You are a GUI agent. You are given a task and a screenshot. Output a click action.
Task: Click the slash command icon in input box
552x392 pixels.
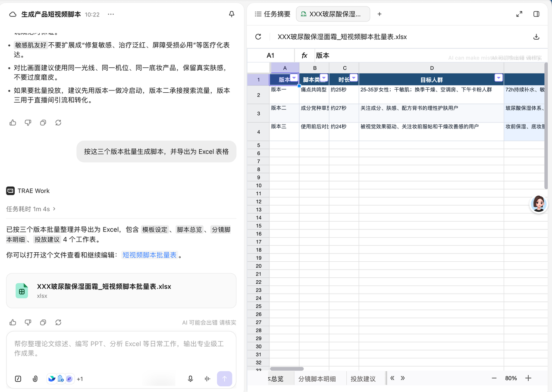click(x=18, y=379)
